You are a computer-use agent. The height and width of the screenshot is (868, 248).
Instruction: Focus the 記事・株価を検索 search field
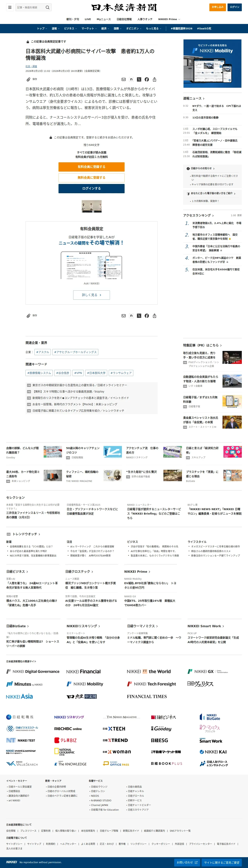click(30, 7)
